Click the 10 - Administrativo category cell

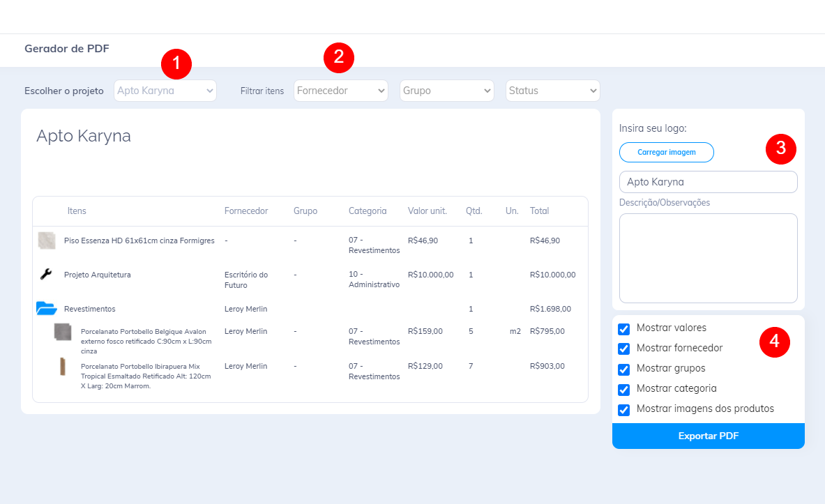(x=374, y=280)
